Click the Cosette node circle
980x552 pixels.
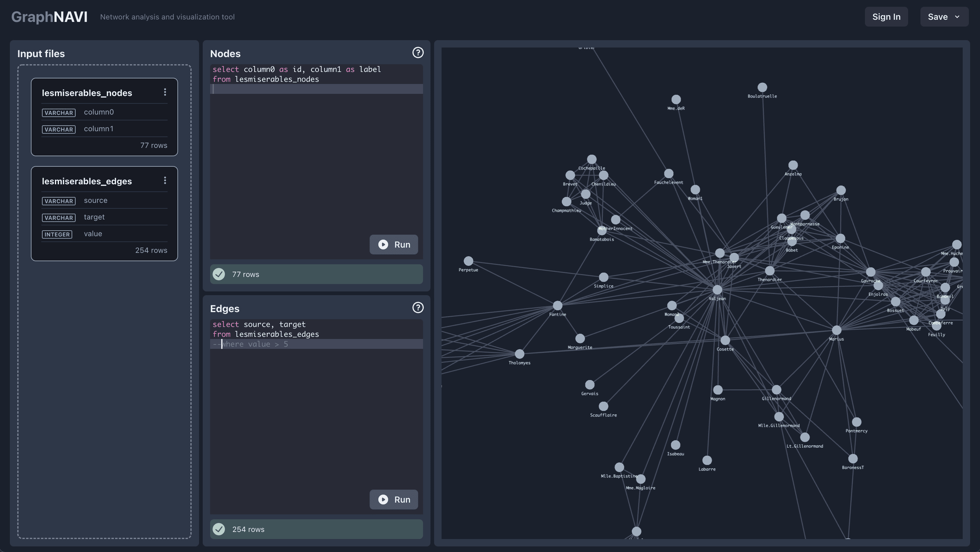click(x=725, y=340)
